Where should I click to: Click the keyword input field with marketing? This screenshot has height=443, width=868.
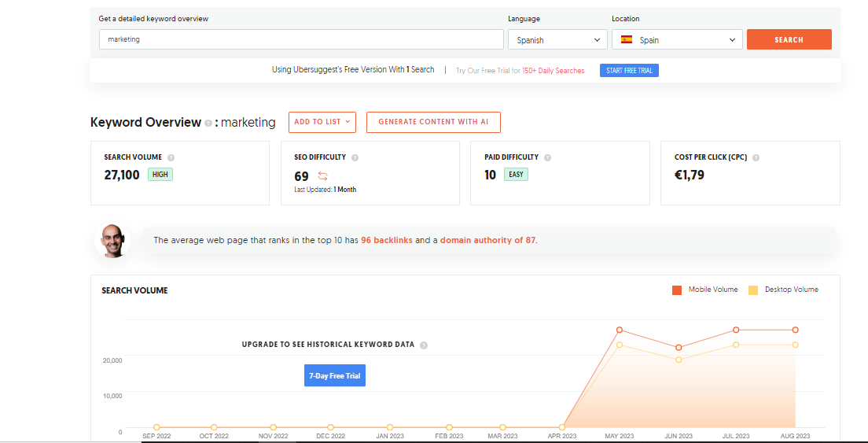[x=301, y=39]
